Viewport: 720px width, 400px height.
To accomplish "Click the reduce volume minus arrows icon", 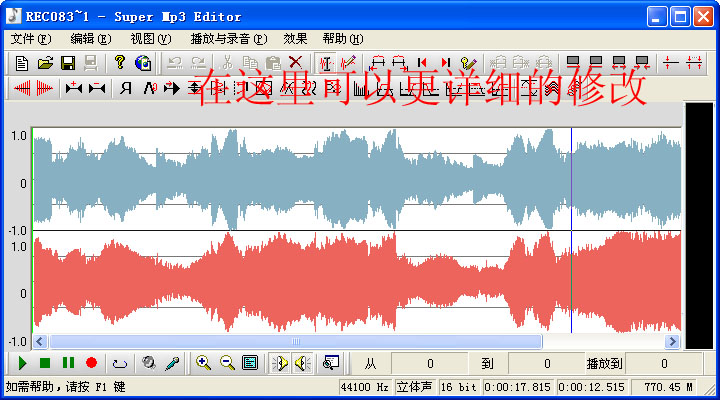I will (x=97, y=87).
